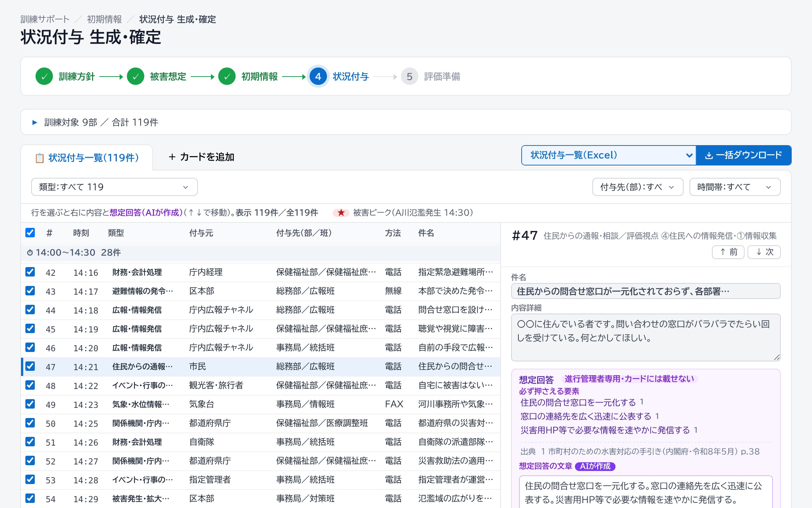Toggle the select-all checkbox in table header
The image size is (812, 508).
click(x=30, y=233)
